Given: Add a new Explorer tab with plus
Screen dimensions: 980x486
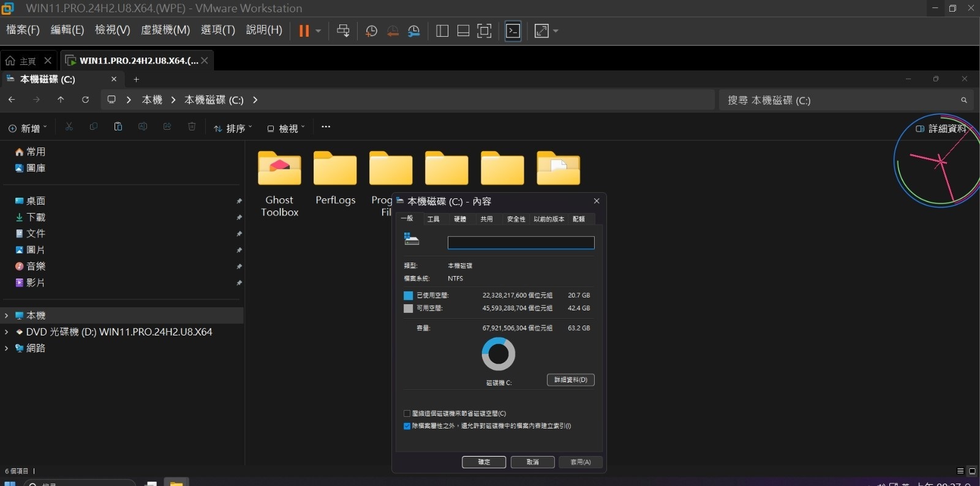Looking at the screenshot, I should click(x=137, y=79).
